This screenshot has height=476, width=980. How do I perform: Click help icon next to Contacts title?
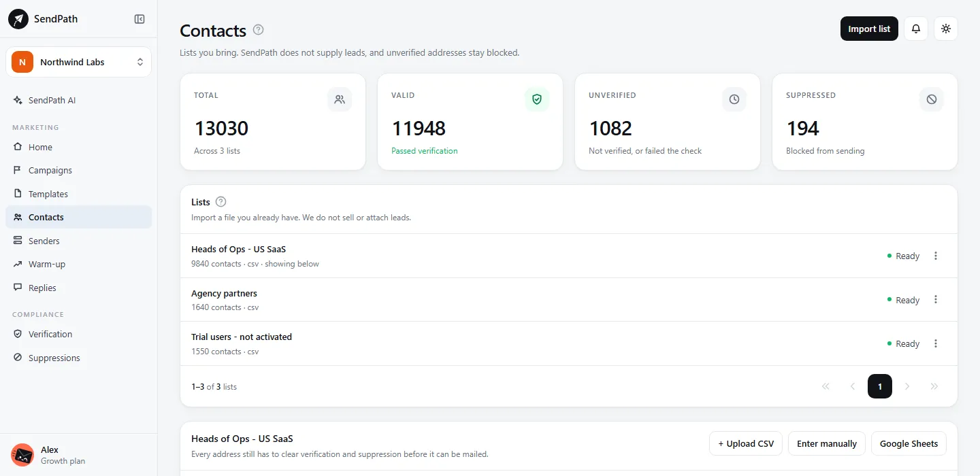258,30
